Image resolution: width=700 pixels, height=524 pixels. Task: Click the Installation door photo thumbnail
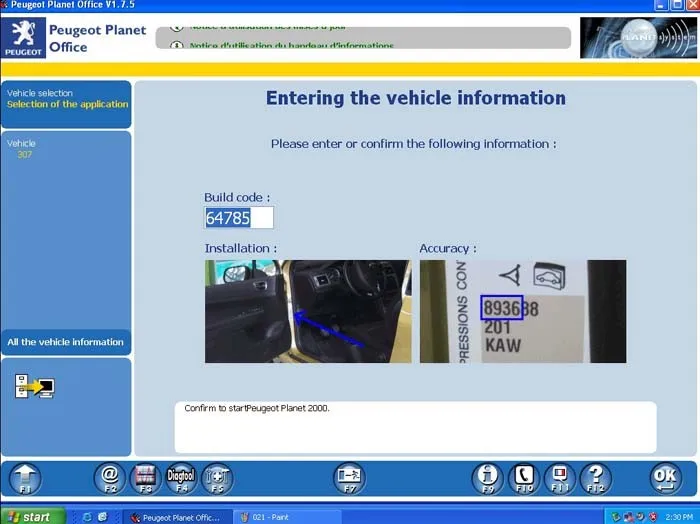pyautogui.click(x=308, y=312)
